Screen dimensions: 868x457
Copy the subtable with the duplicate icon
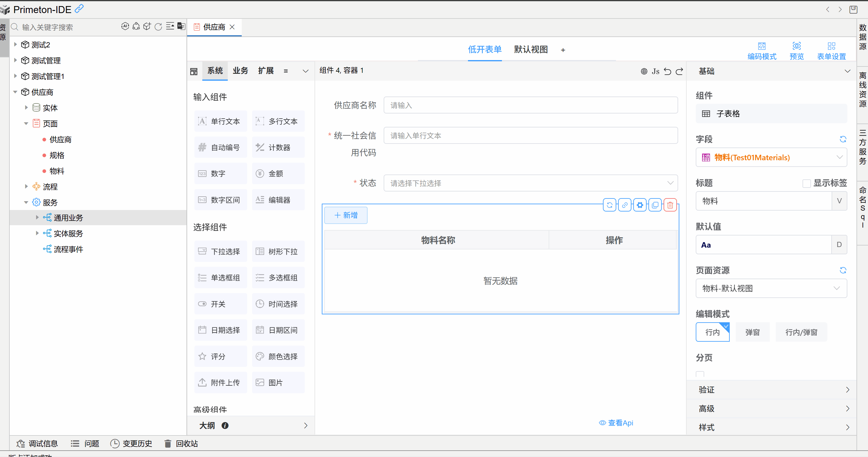(655, 205)
